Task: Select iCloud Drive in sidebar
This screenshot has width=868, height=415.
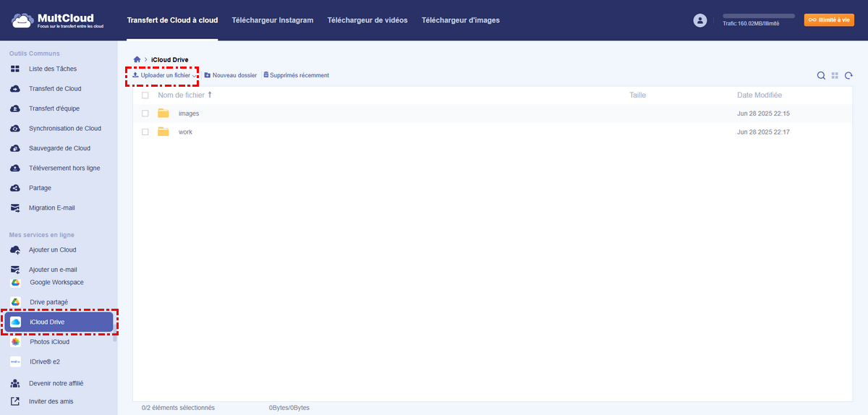Action: [59, 322]
